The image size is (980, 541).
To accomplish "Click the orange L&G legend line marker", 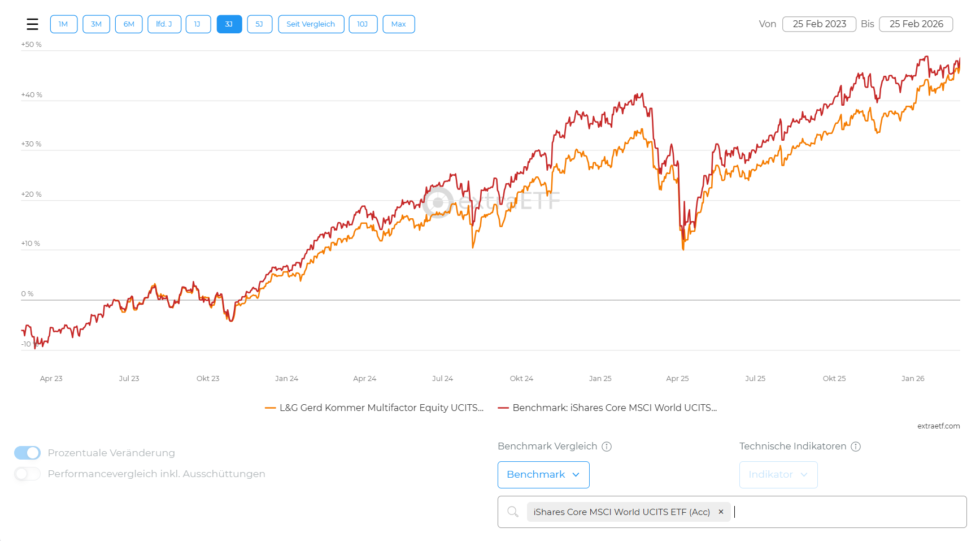I will tap(271, 408).
